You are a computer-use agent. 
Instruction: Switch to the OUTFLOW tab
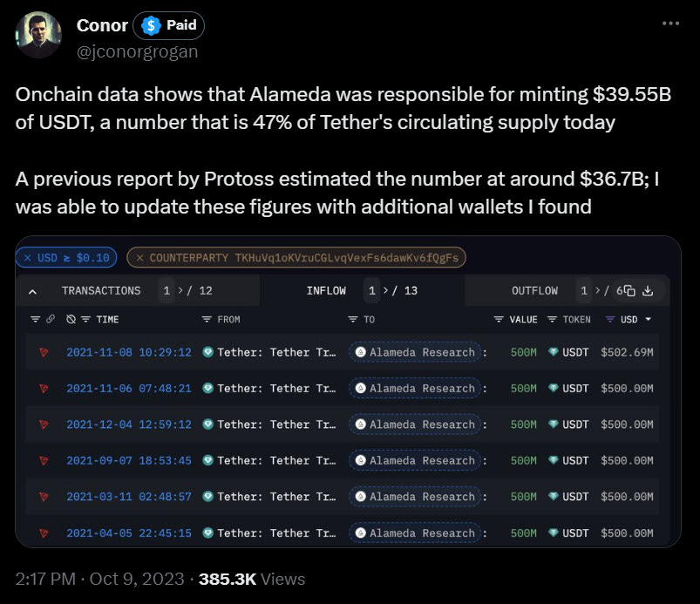(x=534, y=290)
